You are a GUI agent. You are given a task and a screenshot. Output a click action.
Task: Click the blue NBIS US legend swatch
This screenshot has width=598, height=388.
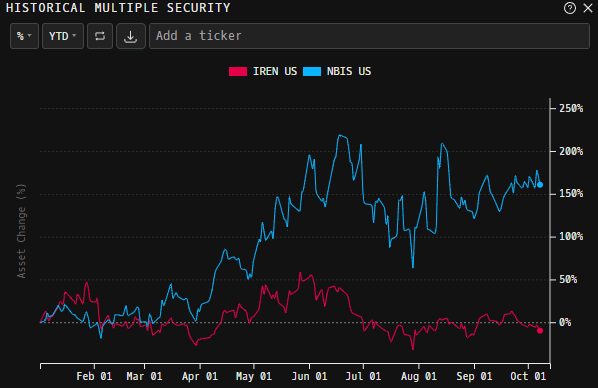click(x=312, y=71)
